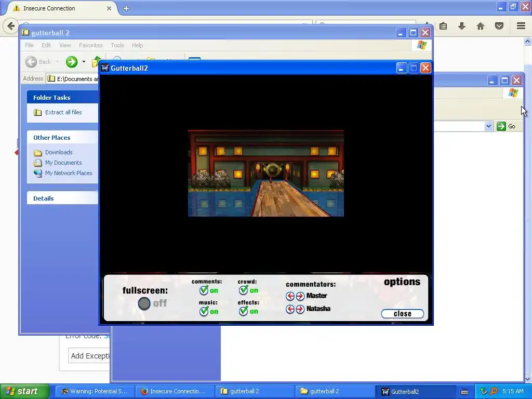Toggle the effects on checkbox
Screen dimensions: 532x399
click(x=243, y=311)
